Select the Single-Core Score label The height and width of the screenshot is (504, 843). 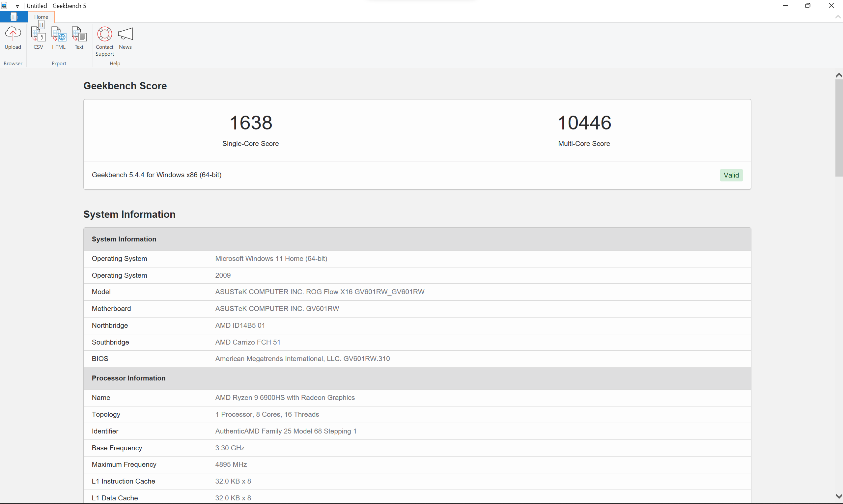[251, 144]
